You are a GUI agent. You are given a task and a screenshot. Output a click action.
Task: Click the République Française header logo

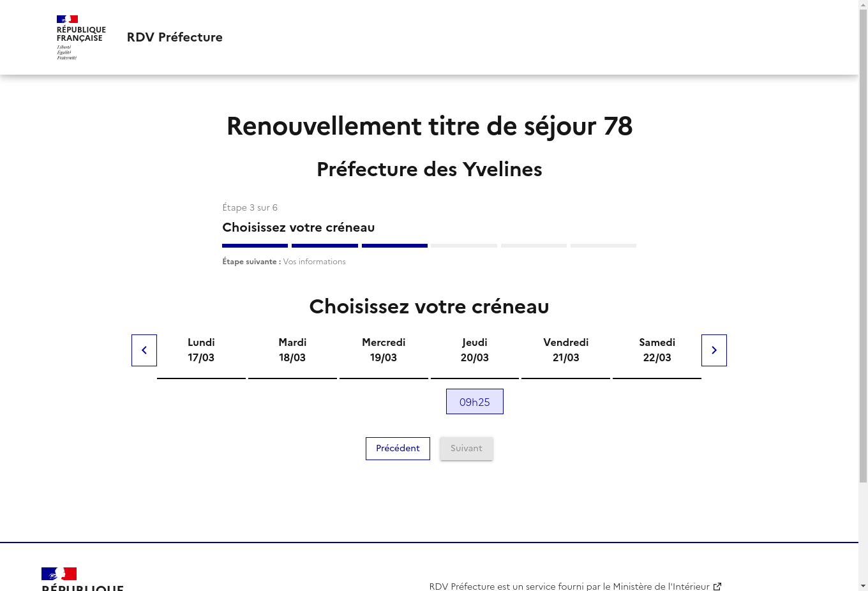pos(81,38)
